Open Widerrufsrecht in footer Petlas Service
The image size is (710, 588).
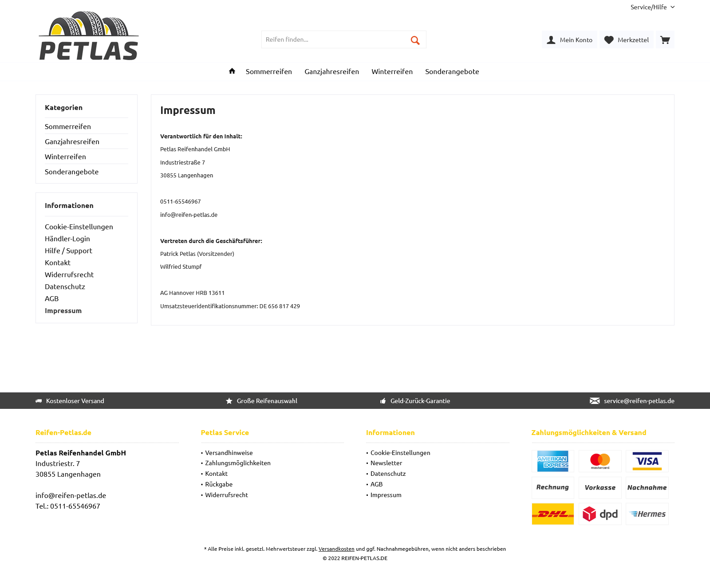(227, 495)
